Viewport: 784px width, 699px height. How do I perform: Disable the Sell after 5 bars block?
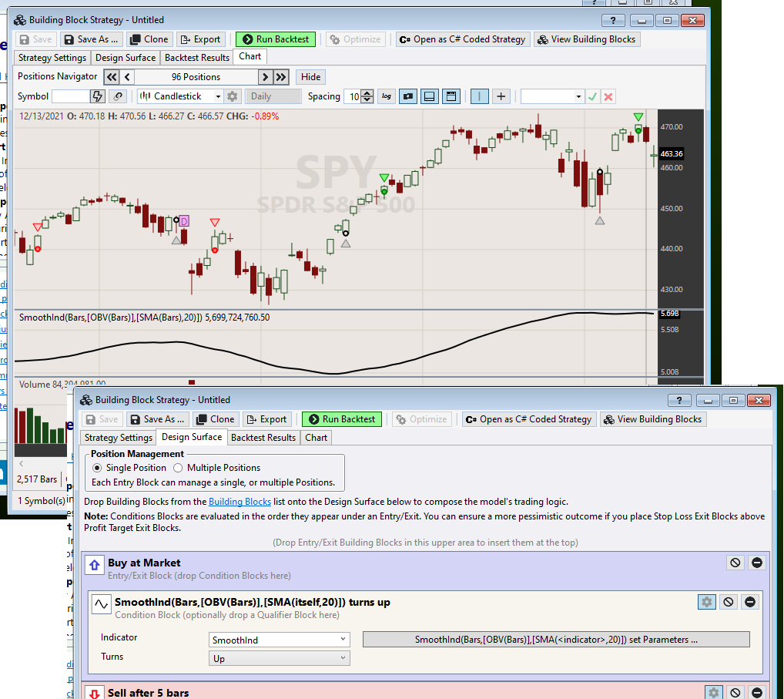coord(735,693)
